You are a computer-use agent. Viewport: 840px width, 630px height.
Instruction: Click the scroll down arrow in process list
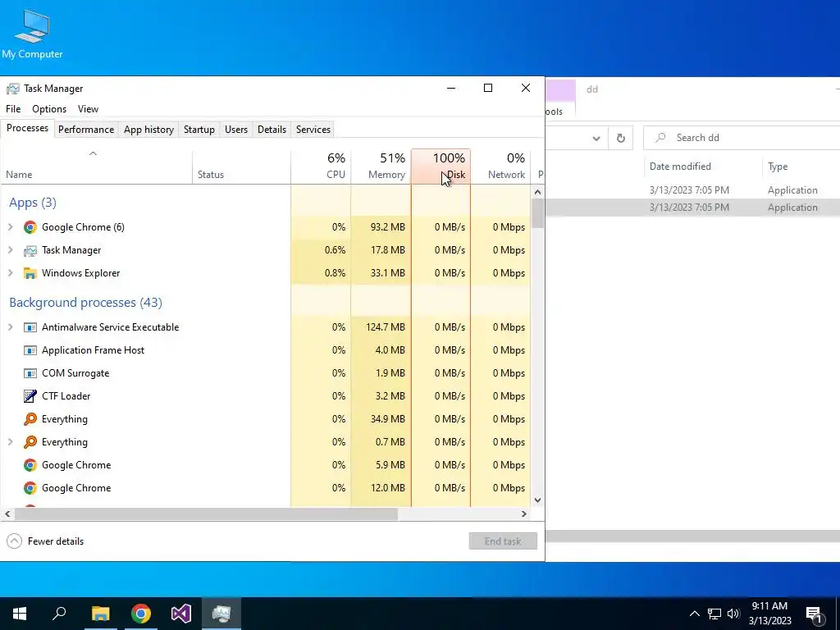click(538, 500)
